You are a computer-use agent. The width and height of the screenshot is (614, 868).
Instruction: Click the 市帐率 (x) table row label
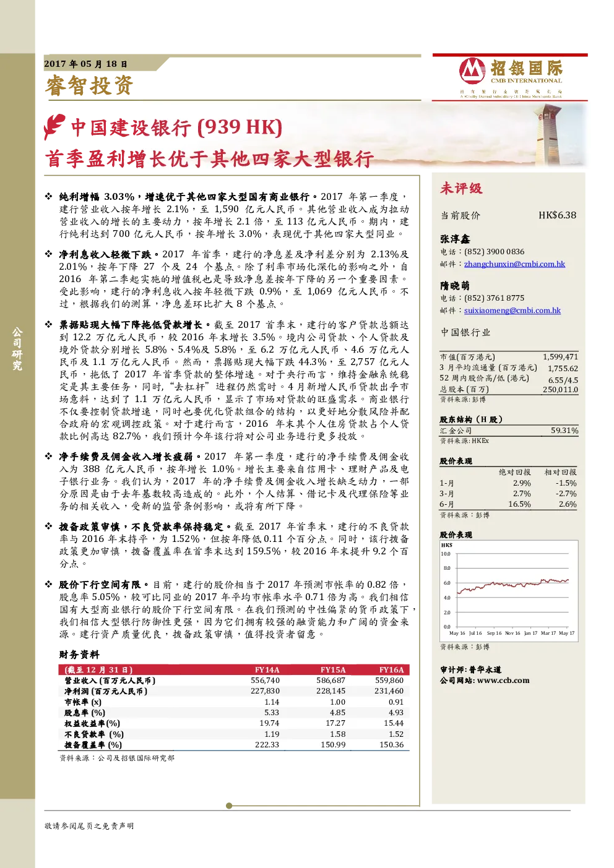point(83,702)
